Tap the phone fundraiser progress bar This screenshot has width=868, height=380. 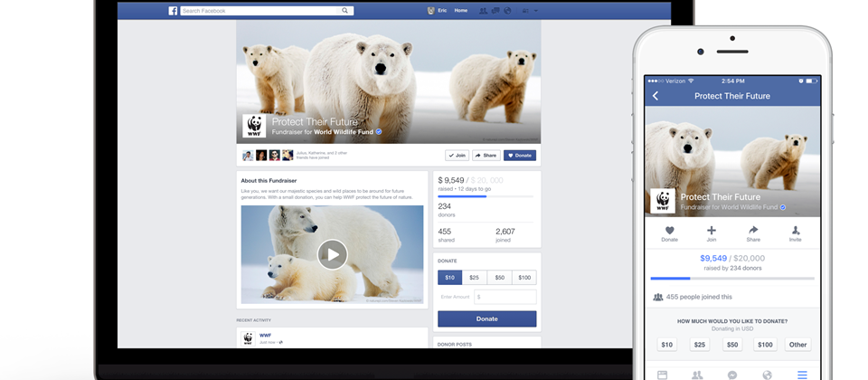732,278
